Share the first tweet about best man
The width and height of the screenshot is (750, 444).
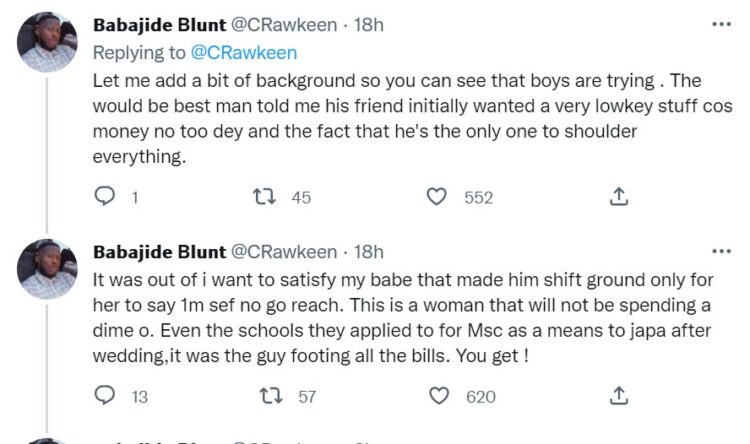point(617,197)
